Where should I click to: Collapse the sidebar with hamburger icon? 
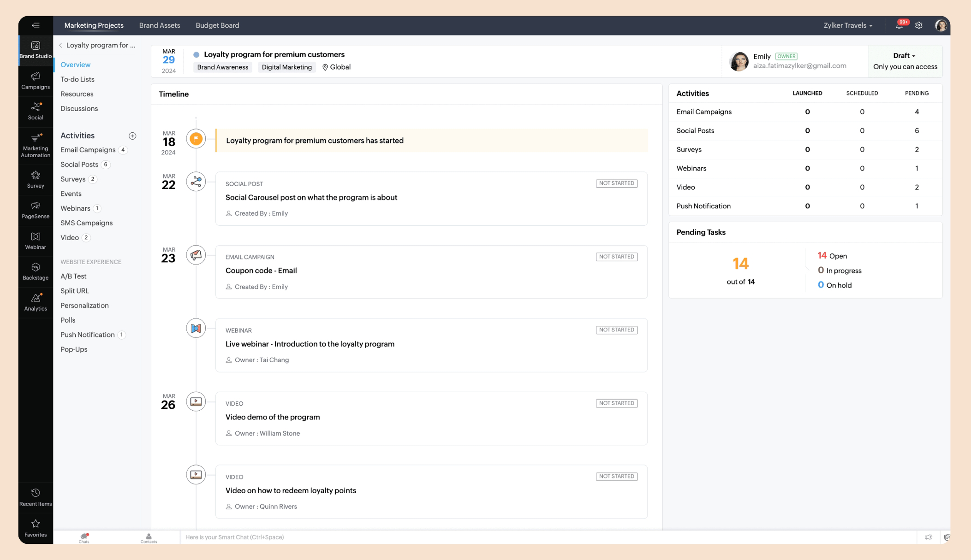point(36,25)
